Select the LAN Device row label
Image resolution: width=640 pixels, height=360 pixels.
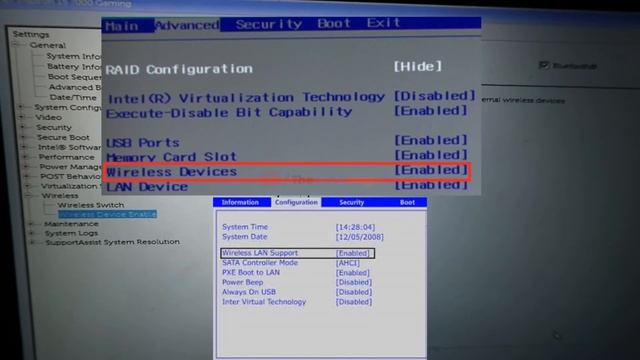click(x=147, y=187)
